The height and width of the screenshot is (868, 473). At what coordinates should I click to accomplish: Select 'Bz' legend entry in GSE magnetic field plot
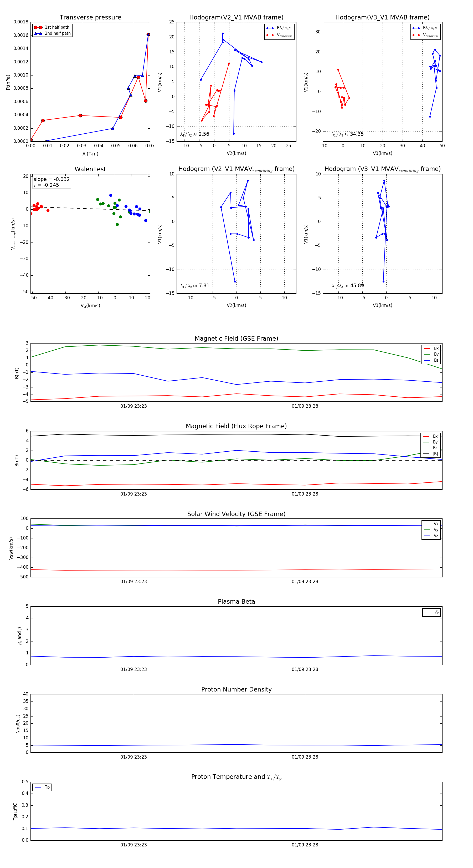coord(431,360)
